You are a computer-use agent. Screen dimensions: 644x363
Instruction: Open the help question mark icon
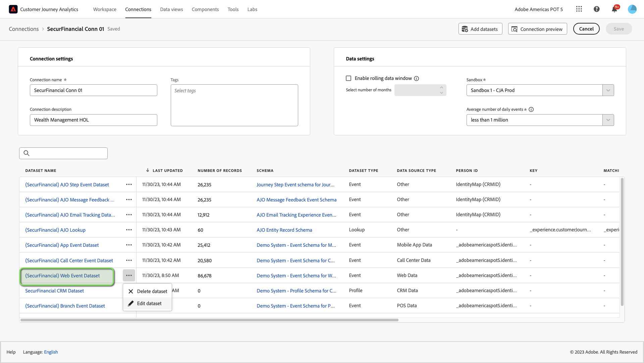tap(596, 9)
